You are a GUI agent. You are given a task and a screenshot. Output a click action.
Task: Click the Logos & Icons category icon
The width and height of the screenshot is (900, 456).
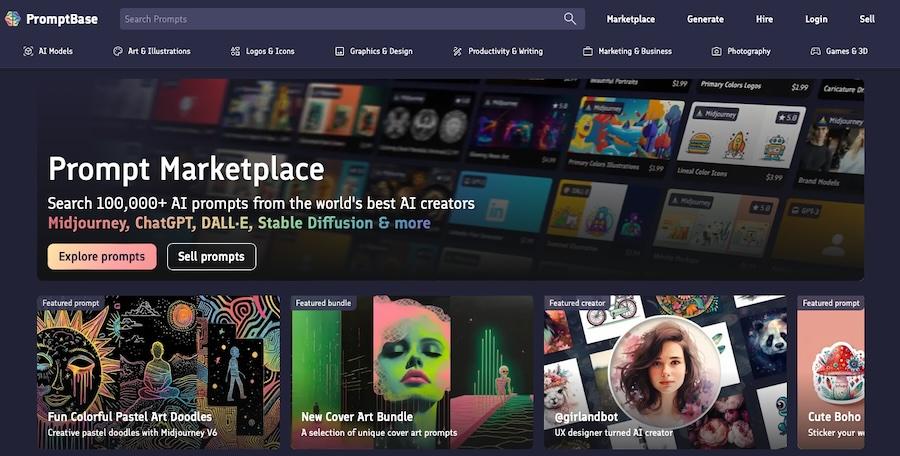tap(235, 51)
